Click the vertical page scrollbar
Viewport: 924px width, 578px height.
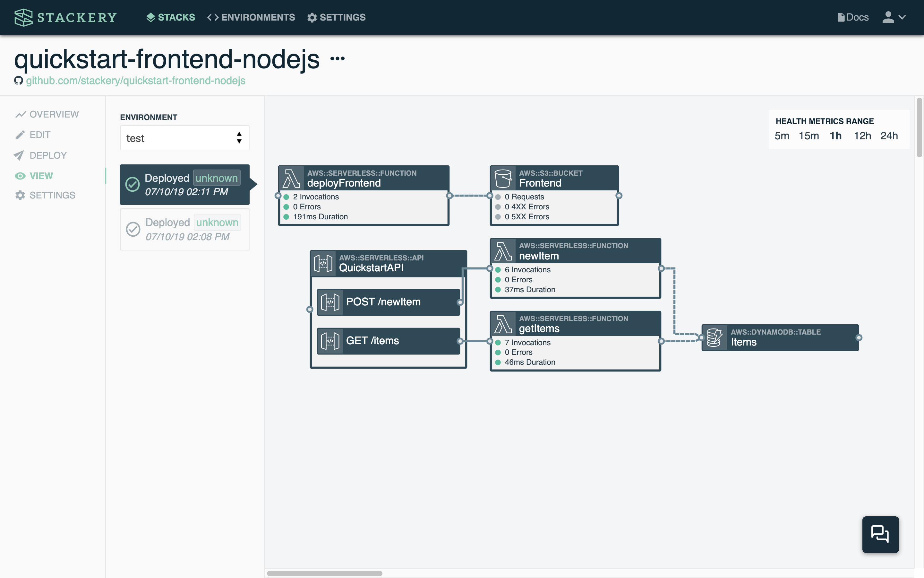point(920,127)
